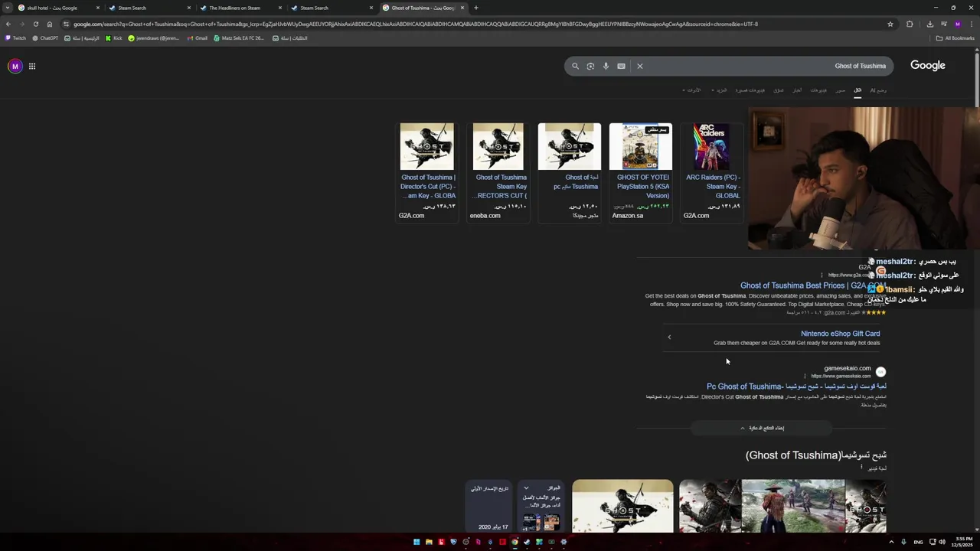Open the All Bookmarks folder
Screen dimensions: 980x551
click(955, 37)
